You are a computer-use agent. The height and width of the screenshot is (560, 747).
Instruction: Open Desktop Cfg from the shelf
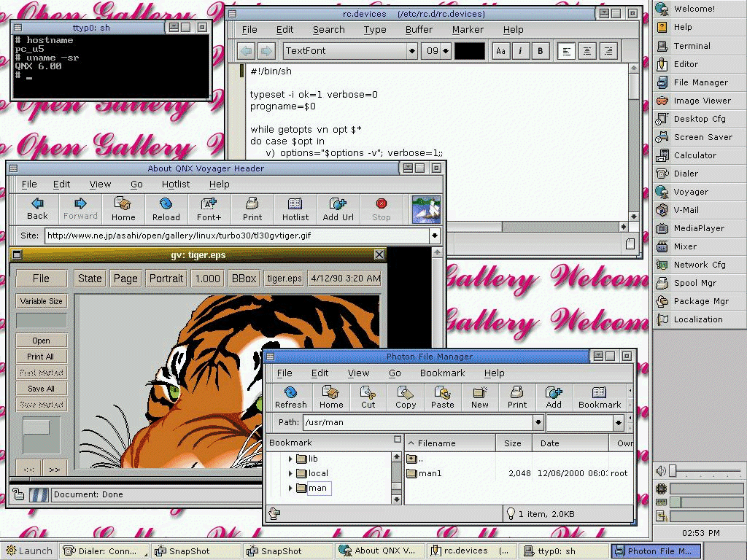[x=700, y=119]
